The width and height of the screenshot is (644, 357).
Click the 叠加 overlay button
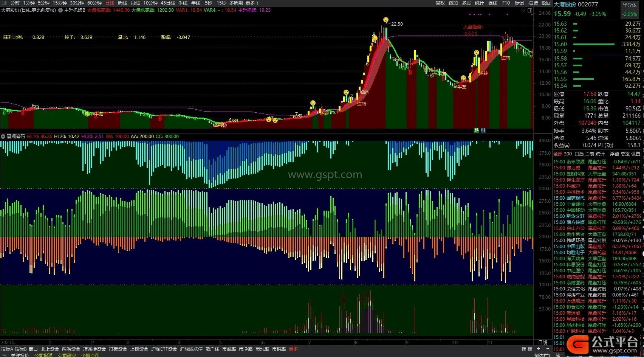(x=453, y=3)
